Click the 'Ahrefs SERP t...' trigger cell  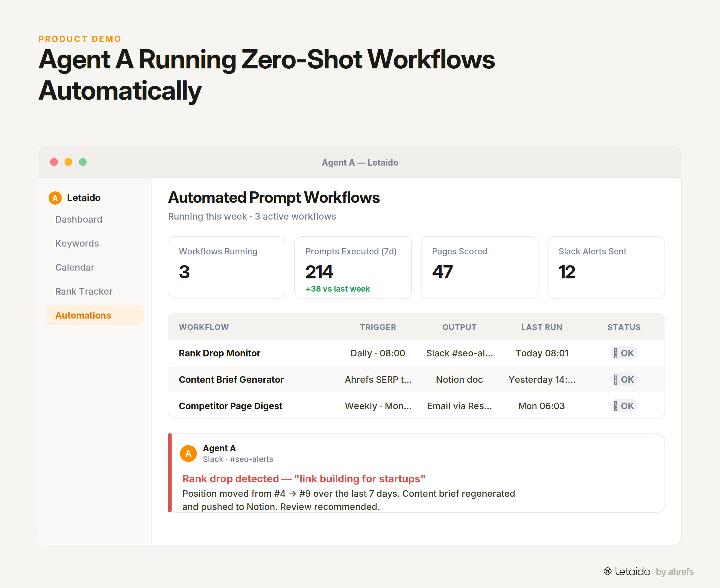click(378, 380)
